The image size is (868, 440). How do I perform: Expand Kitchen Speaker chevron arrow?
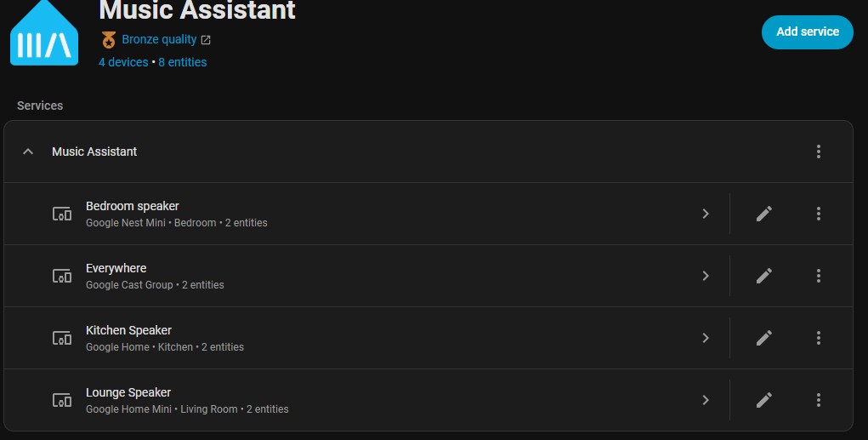[706, 338]
